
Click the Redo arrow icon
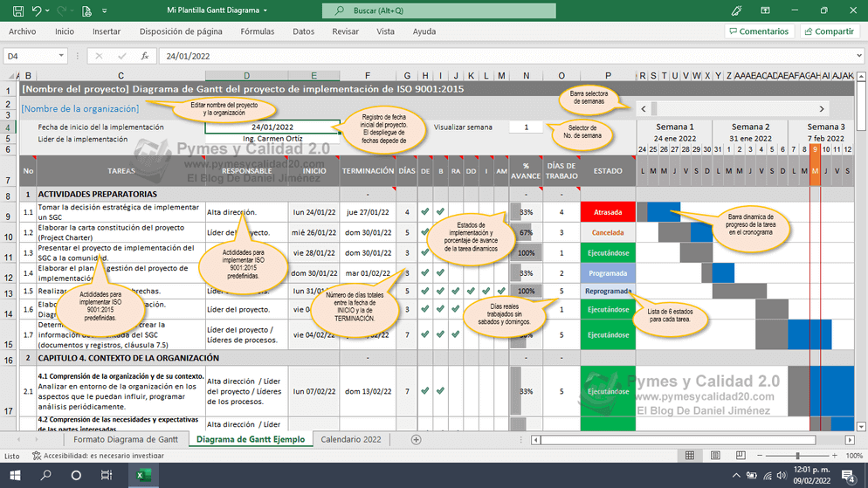pyautogui.click(x=61, y=10)
